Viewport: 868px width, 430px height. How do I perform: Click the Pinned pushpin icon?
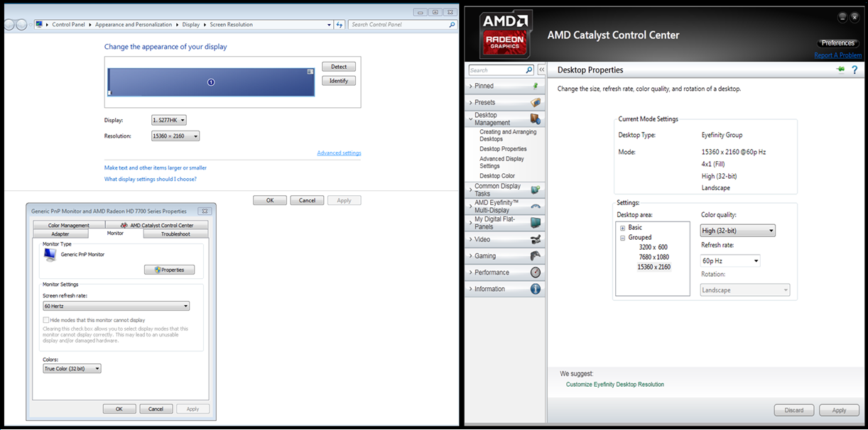[536, 86]
